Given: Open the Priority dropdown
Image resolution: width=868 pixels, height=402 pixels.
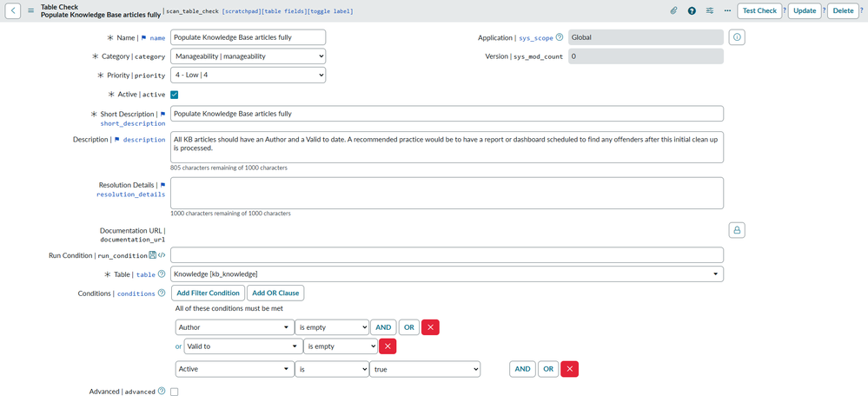Looking at the screenshot, I should click(x=248, y=75).
